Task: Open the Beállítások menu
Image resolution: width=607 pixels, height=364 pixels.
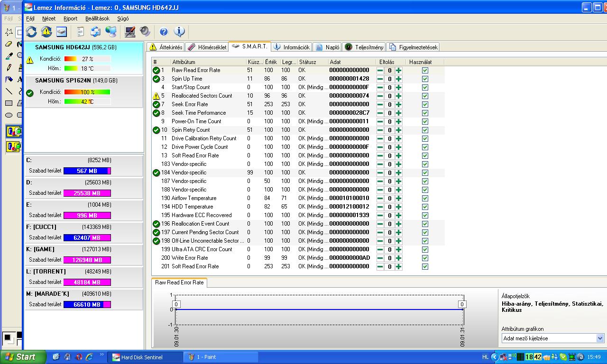Action: click(x=97, y=18)
